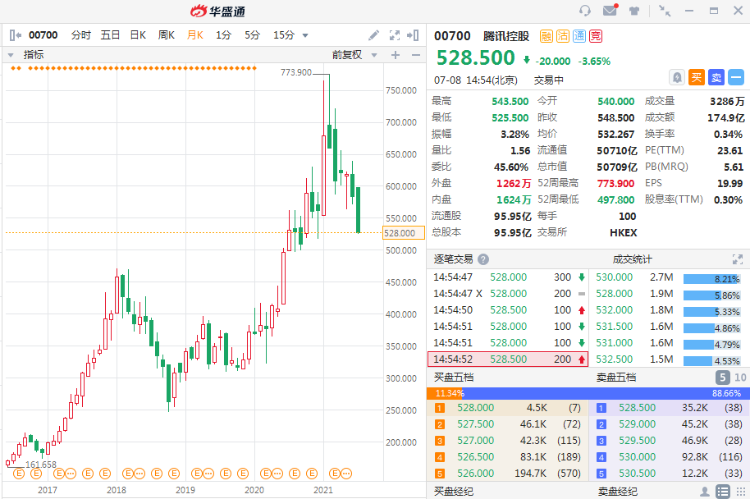Click the 5.86% volume bar
This screenshot has height=499, width=750.
pos(712,296)
